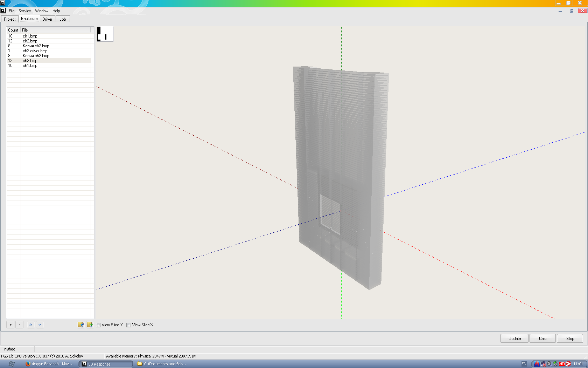This screenshot has height=368, width=588.
Task: Click the slice preview thumbnail in the viewport corner
Action: tap(105, 34)
